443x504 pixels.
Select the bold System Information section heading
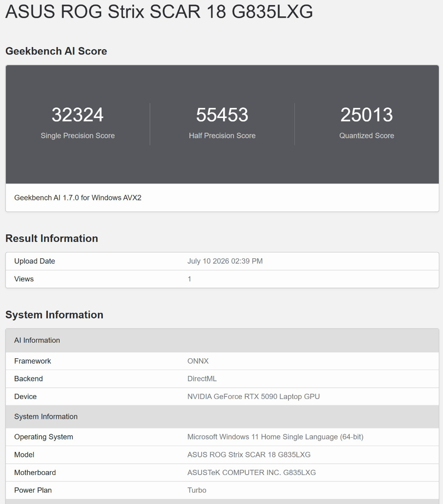pyautogui.click(x=54, y=315)
